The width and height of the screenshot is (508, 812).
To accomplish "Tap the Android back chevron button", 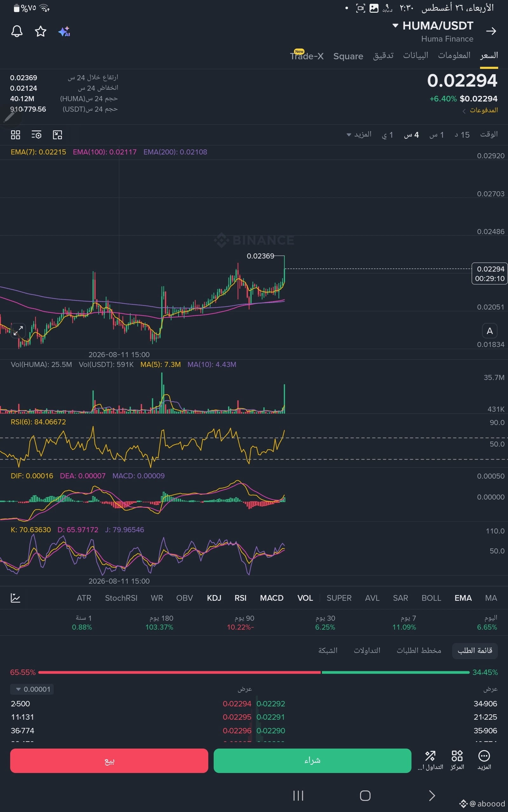I will [x=432, y=796].
